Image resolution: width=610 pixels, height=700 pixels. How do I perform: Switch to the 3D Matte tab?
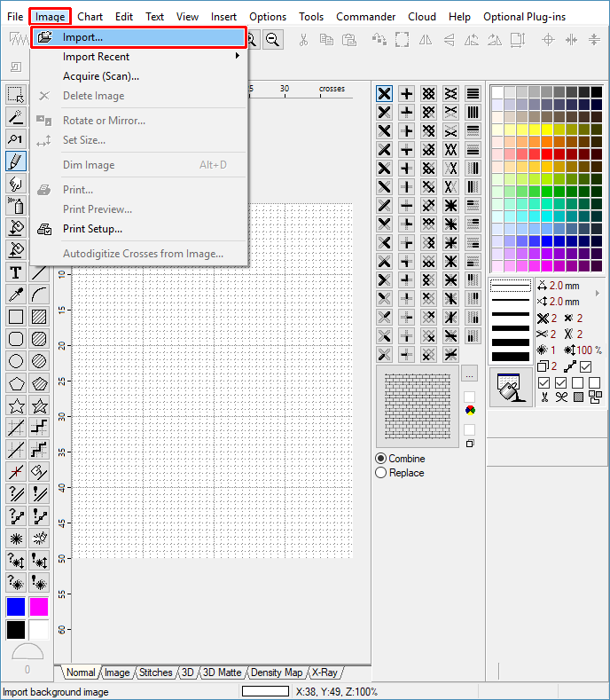point(222,672)
